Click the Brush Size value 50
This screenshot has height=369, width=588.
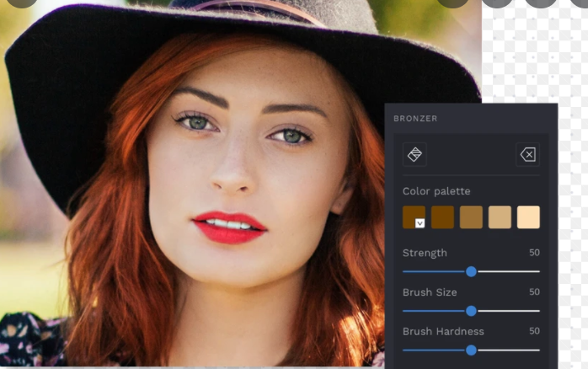534,291
